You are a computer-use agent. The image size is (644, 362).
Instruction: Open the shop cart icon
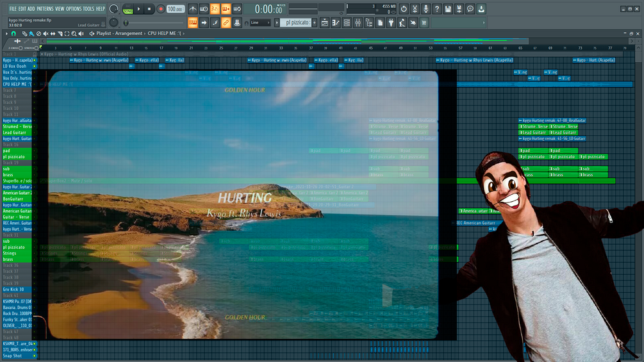tap(424, 22)
